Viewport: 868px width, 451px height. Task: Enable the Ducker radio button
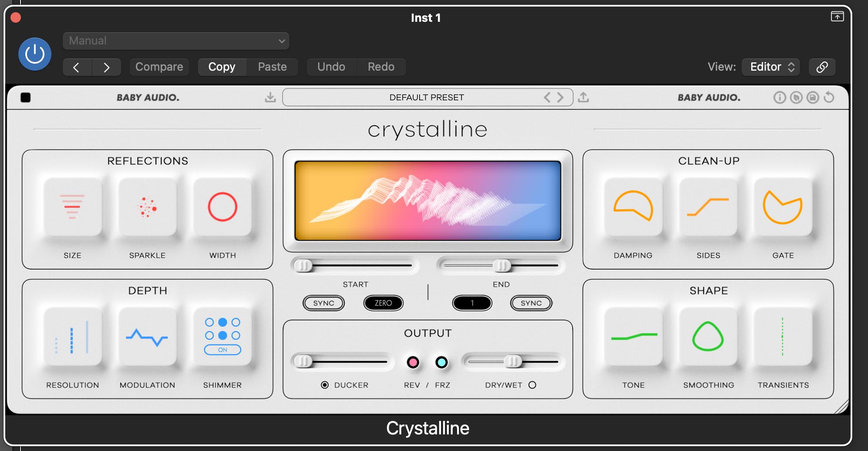coord(325,385)
